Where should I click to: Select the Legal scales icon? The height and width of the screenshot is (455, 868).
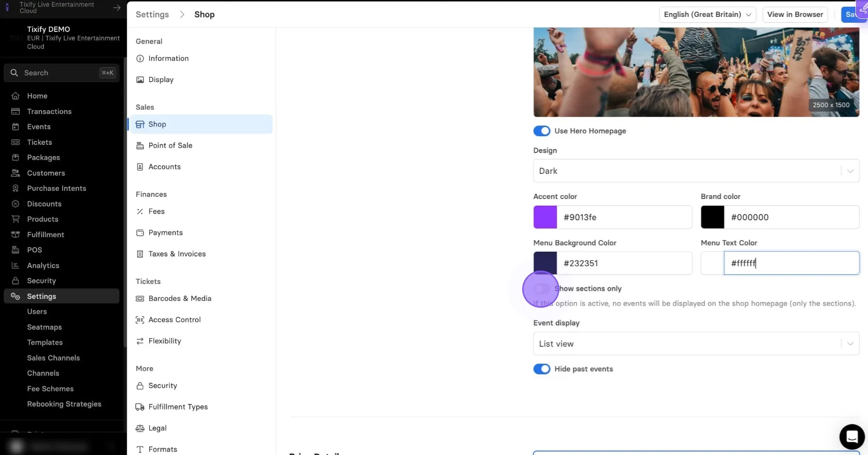pos(140,428)
